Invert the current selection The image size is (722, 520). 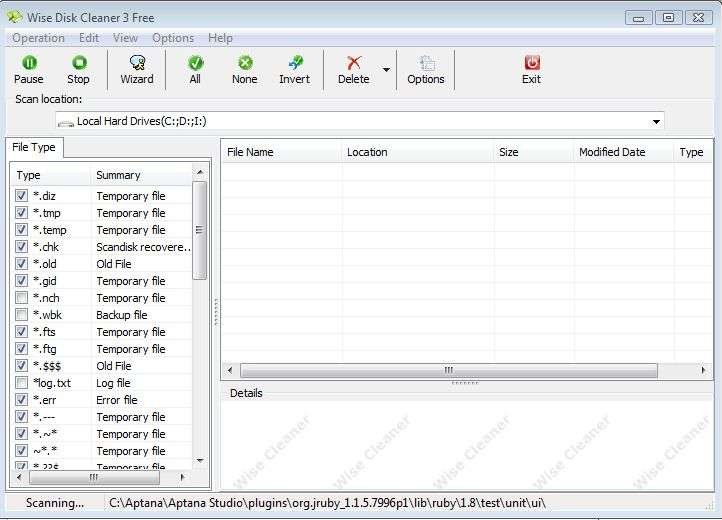294,69
